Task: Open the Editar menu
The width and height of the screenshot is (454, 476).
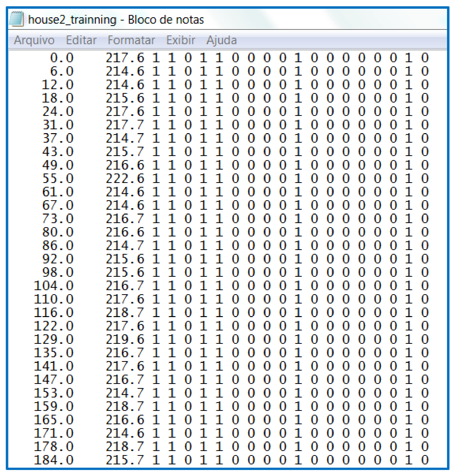Action: (81, 40)
